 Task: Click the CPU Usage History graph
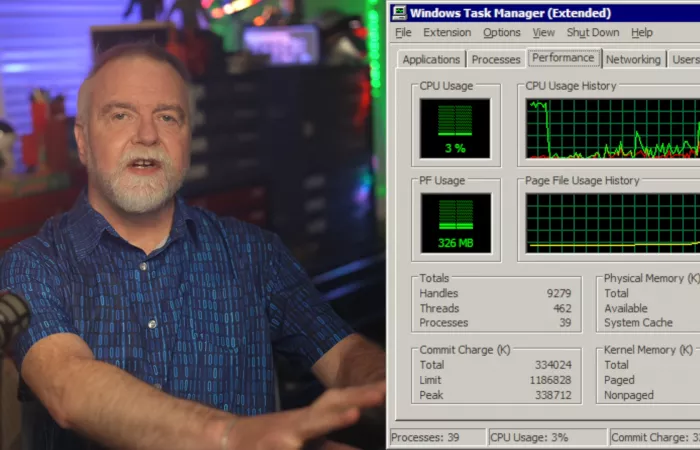pos(613,129)
